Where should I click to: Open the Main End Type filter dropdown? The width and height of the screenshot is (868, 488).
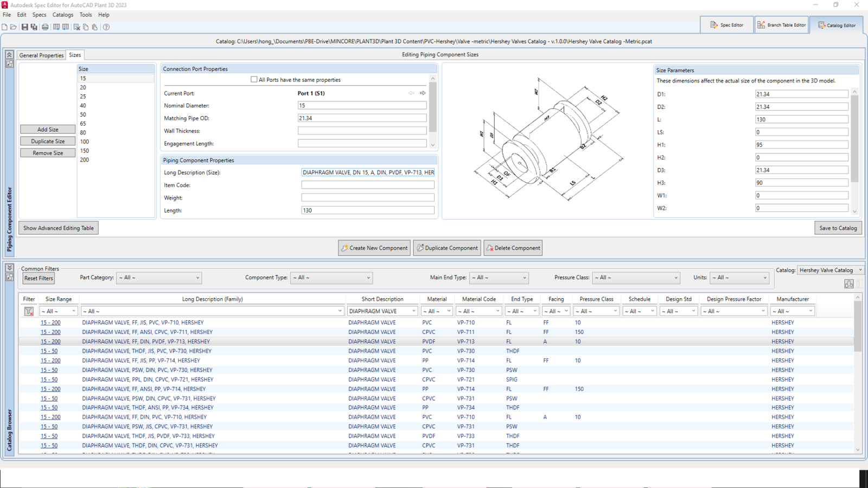(x=499, y=278)
